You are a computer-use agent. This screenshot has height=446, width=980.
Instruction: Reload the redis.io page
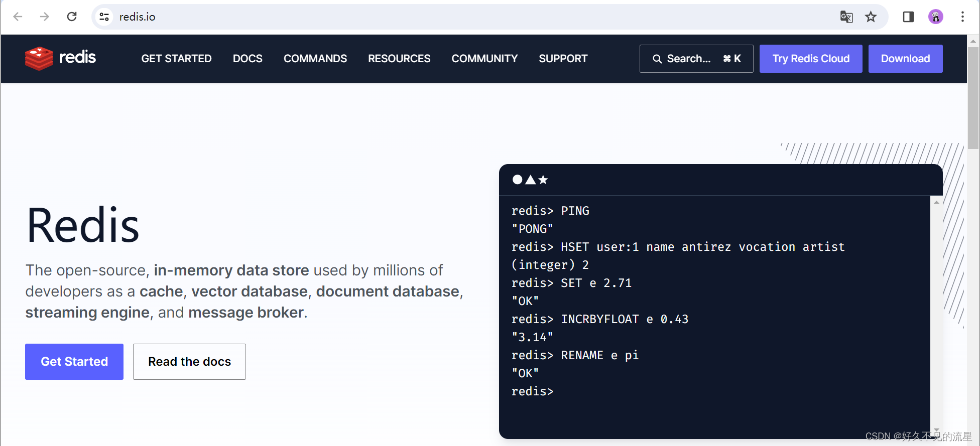[72, 17]
